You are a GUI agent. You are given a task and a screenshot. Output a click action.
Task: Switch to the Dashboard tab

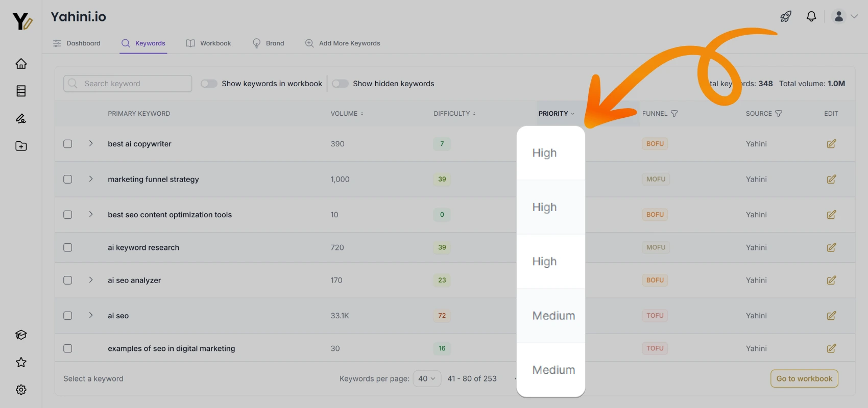77,43
